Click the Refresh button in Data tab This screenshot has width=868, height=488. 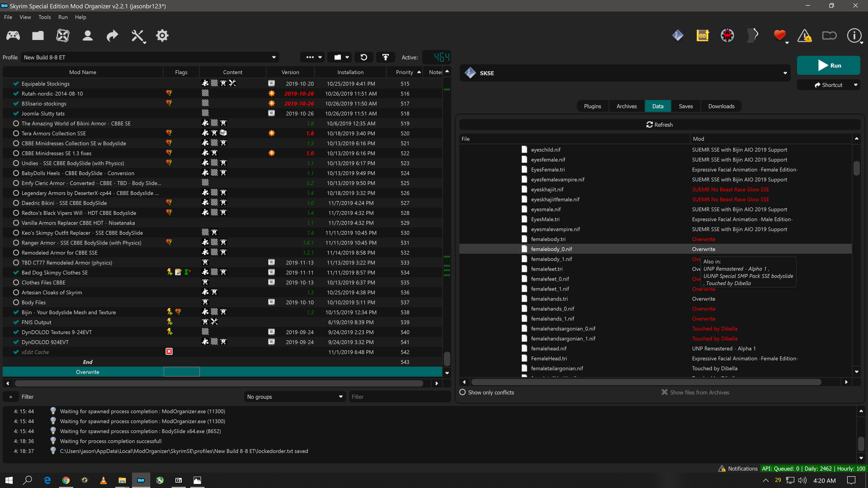[660, 125]
